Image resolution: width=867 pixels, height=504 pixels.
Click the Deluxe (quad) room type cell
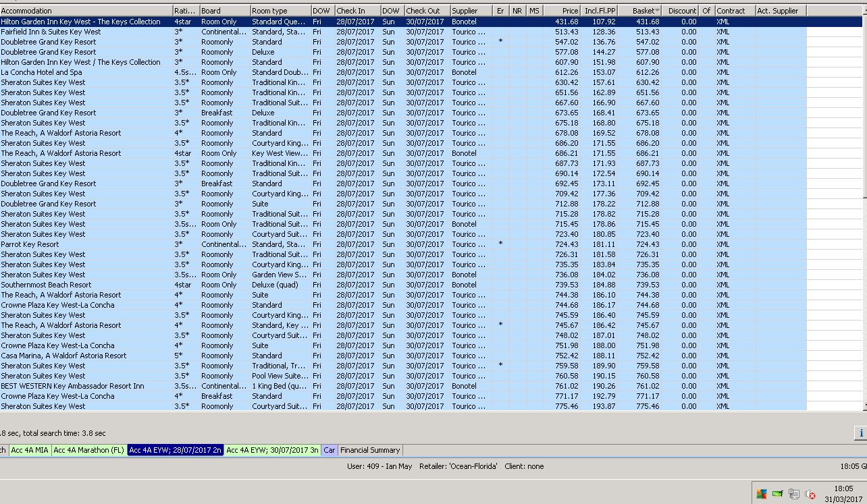click(x=280, y=285)
